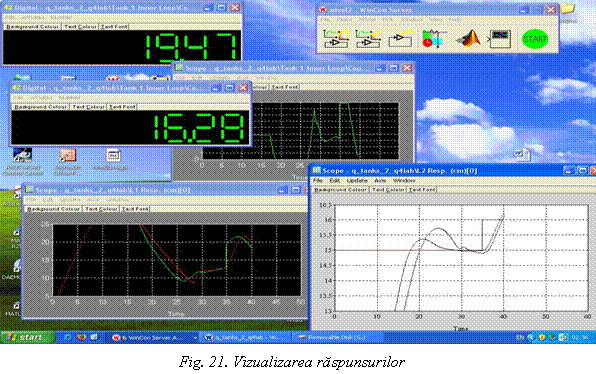Open the File menu in 2 Resp scope
Viewport: 596px width, 374px height.
(x=317, y=180)
